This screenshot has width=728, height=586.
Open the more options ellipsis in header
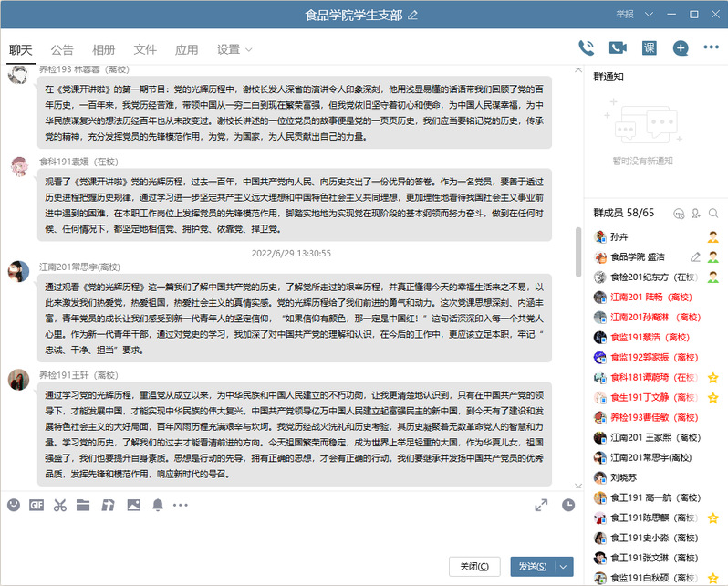coord(711,47)
